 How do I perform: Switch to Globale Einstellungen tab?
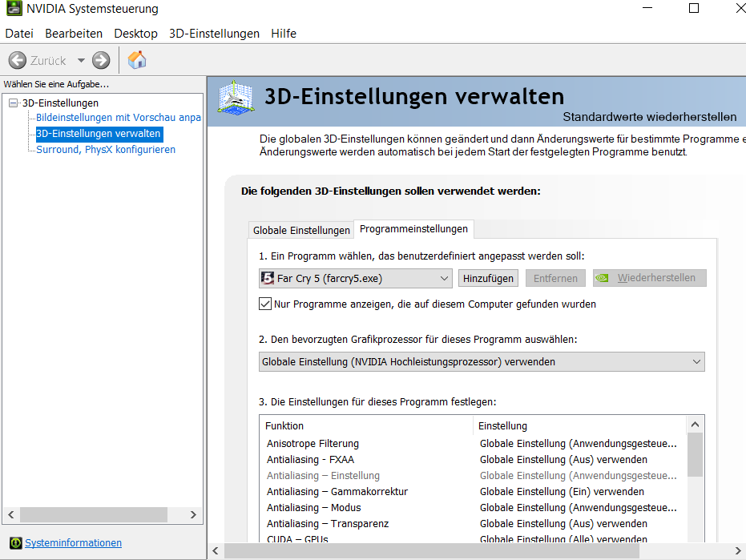(x=301, y=230)
